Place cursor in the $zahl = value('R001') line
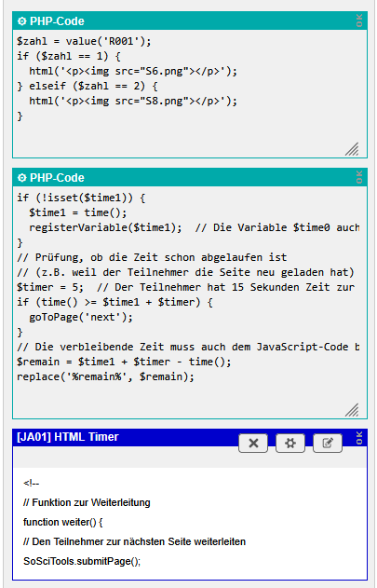This screenshot has width=377, height=588. [x=84, y=41]
